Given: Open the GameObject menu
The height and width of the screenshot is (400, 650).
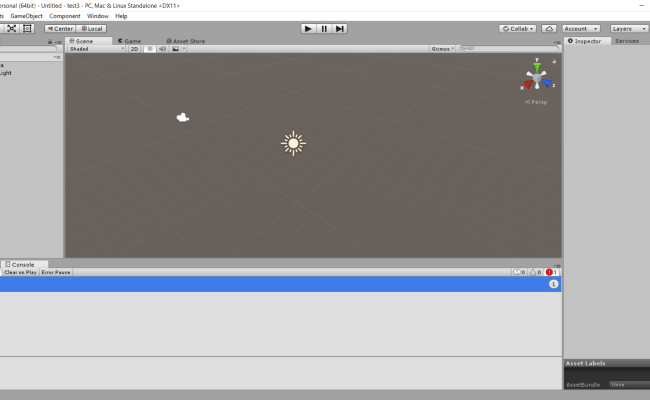Looking at the screenshot, I should [26, 16].
